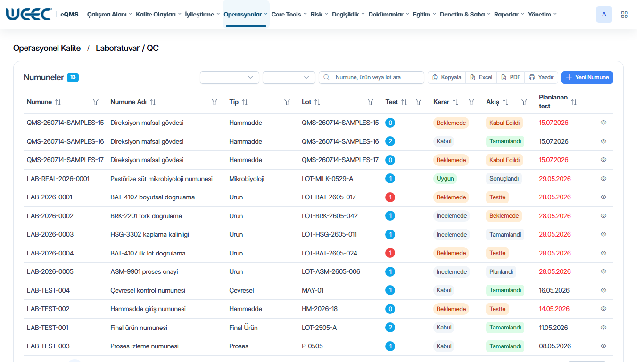Expand the second empty filter dropdown
This screenshot has width=644, height=362.
click(x=289, y=77)
